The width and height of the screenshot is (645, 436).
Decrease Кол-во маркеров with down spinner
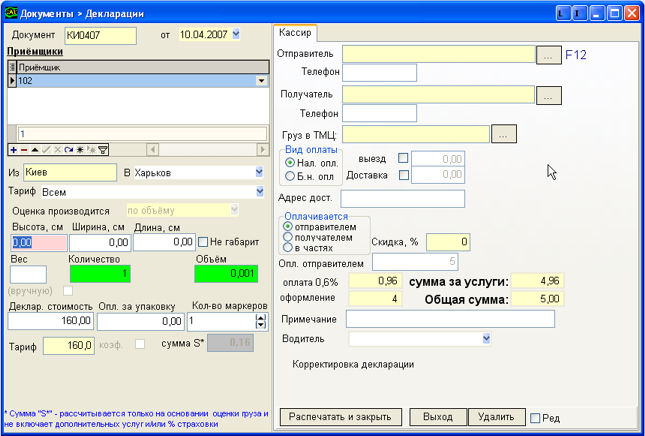pos(261,325)
